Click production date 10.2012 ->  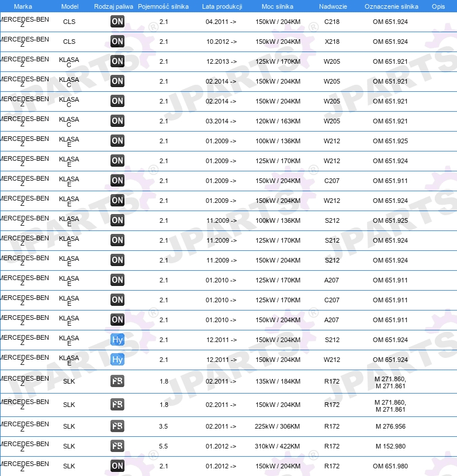(221, 42)
